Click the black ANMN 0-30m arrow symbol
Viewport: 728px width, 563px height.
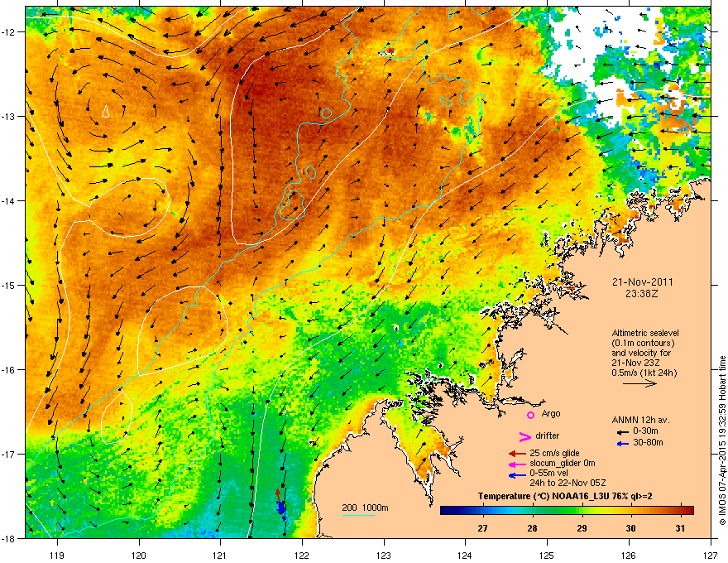[x=622, y=432]
